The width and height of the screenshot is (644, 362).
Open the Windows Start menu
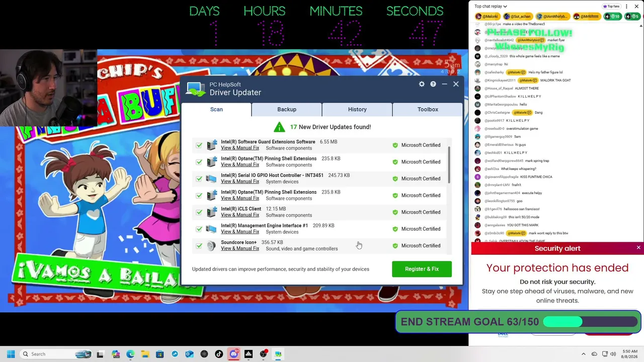tap(11, 354)
